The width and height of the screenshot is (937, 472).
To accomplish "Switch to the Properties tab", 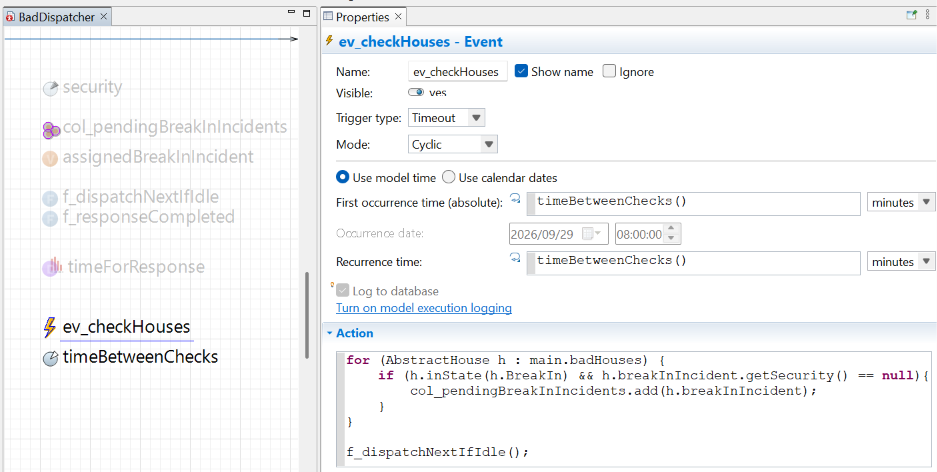I will [x=362, y=17].
